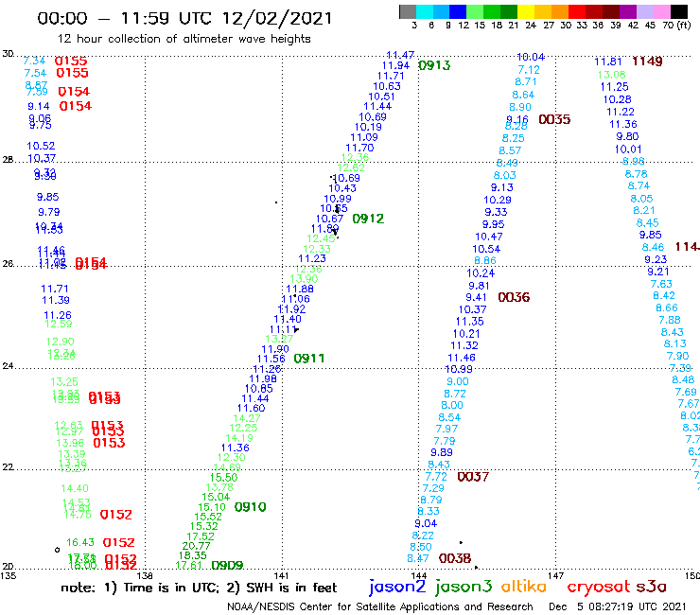700x615 pixels.
Task: Select the green time label "0910"
Action: pyautogui.click(x=250, y=507)
